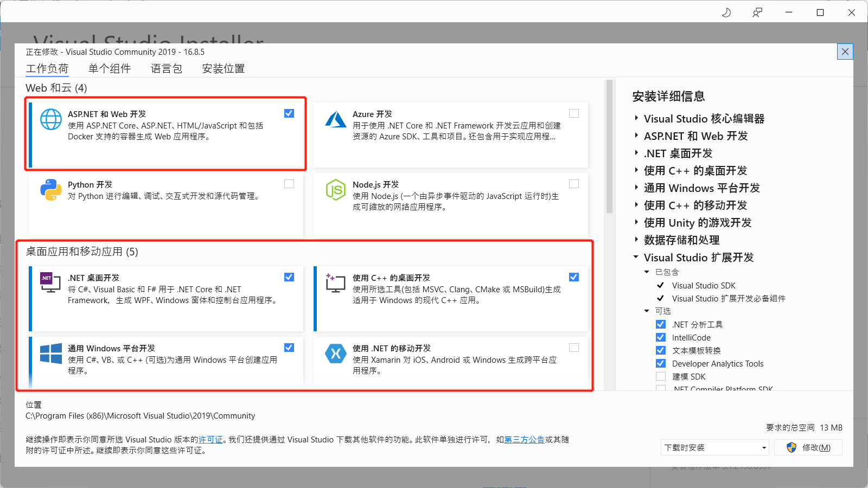Click the Universal Windows Platform logo icon
Screen dimensions: 868x488
click(x=51, y=354)
